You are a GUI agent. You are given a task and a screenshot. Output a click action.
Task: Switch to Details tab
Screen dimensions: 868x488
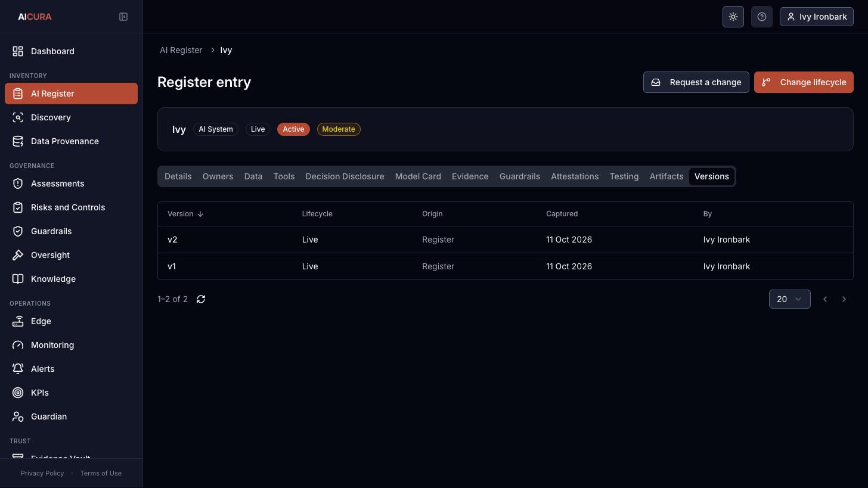pos(178,176)
